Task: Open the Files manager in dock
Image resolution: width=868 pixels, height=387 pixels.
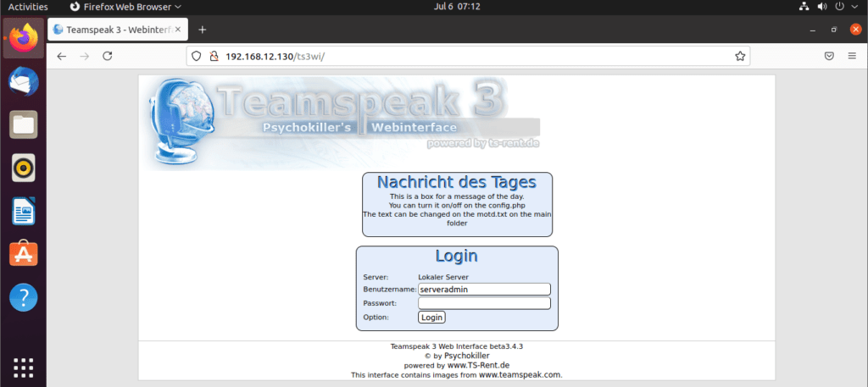Action: point(23,124)
